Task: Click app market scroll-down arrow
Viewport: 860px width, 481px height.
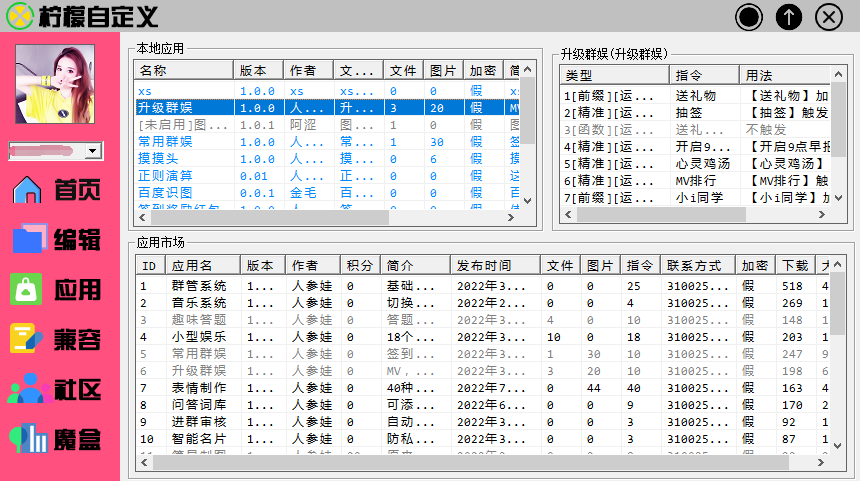Action: coord(838,446)
